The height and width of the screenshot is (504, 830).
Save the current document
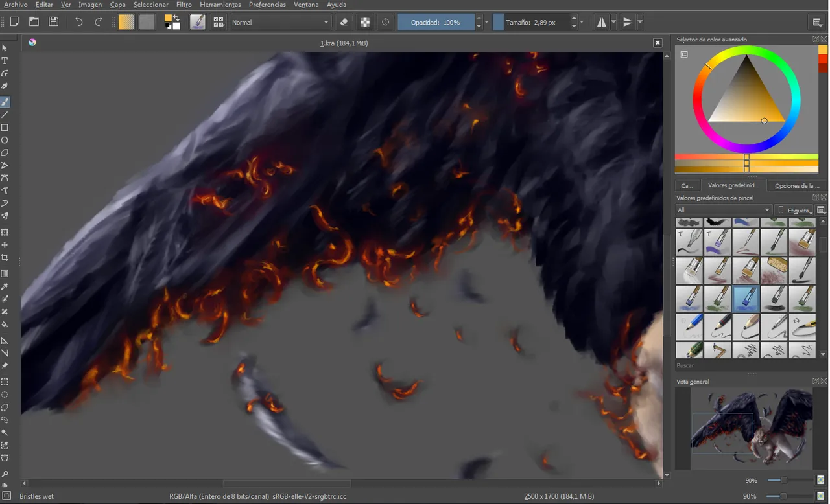pyautogui.click(x=53, y=22)
